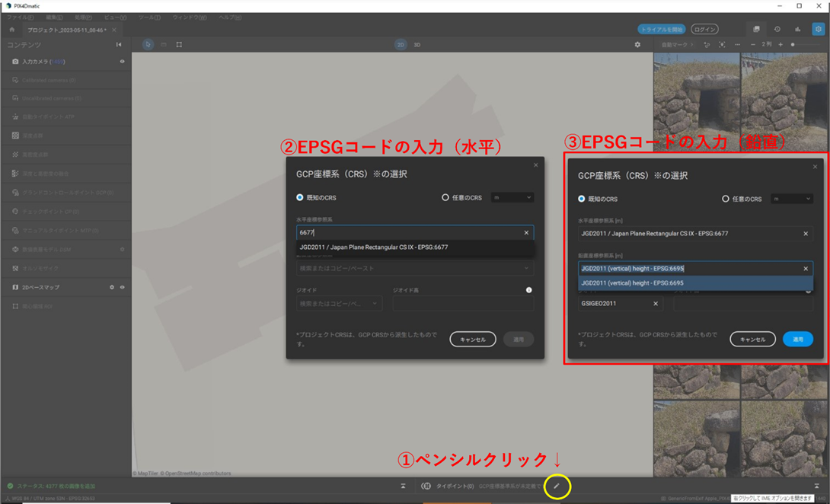
Task: Choose JGD2011 (vertical) height suggestion in list
Action: [x=695, y=283]
